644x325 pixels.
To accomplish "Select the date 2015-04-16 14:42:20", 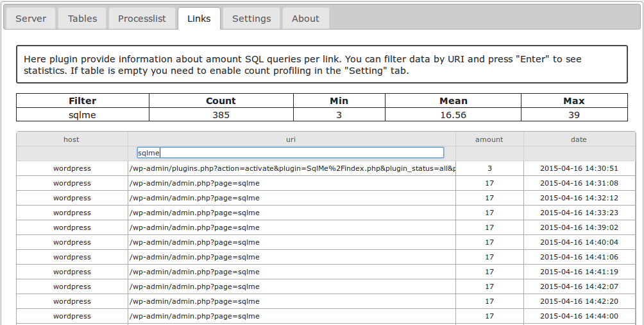I will 579,301.
